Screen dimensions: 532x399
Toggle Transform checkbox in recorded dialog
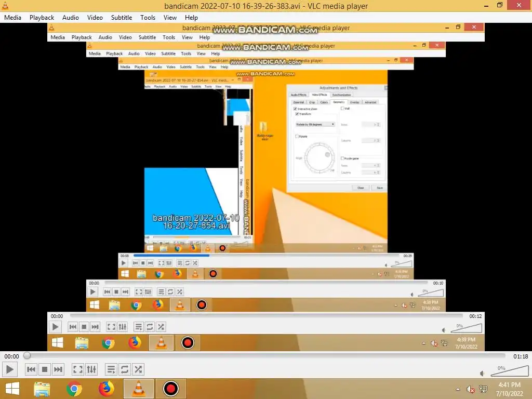tap(297, 114)
